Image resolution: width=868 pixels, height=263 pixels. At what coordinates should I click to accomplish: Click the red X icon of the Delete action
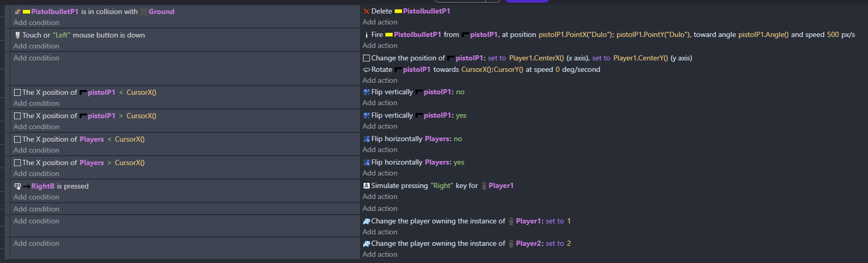click(x=366, y=11)
